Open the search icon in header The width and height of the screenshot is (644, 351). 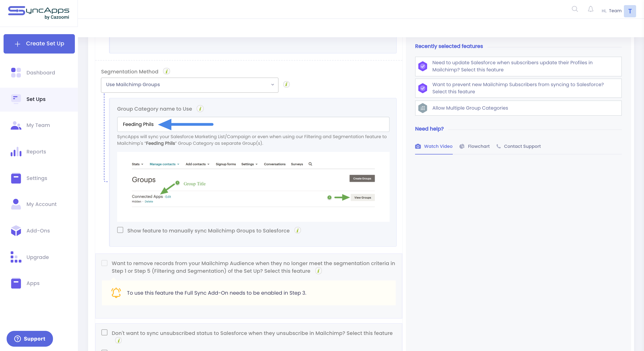[575, 9]
